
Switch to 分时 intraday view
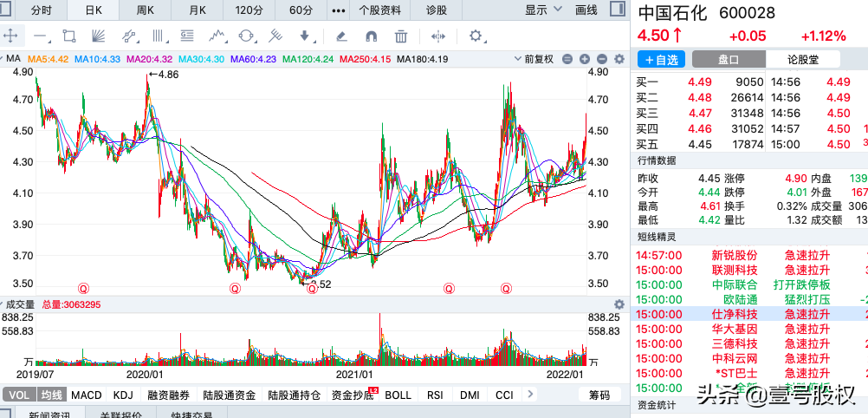42,10
